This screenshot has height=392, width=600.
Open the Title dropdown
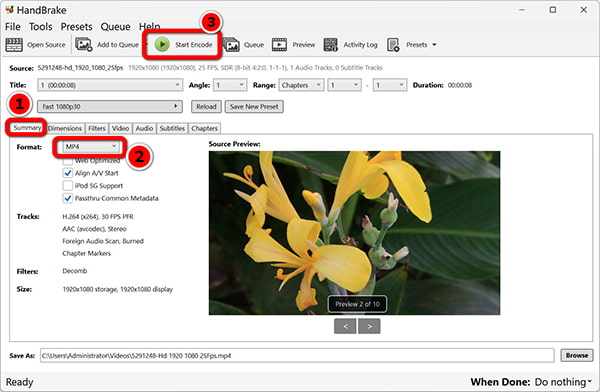point(110,85)
